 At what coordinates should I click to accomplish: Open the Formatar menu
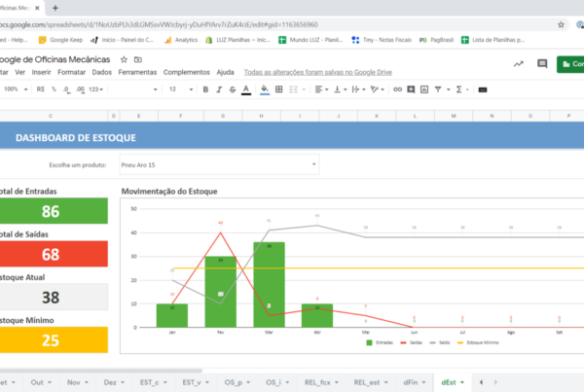(71, 72)
